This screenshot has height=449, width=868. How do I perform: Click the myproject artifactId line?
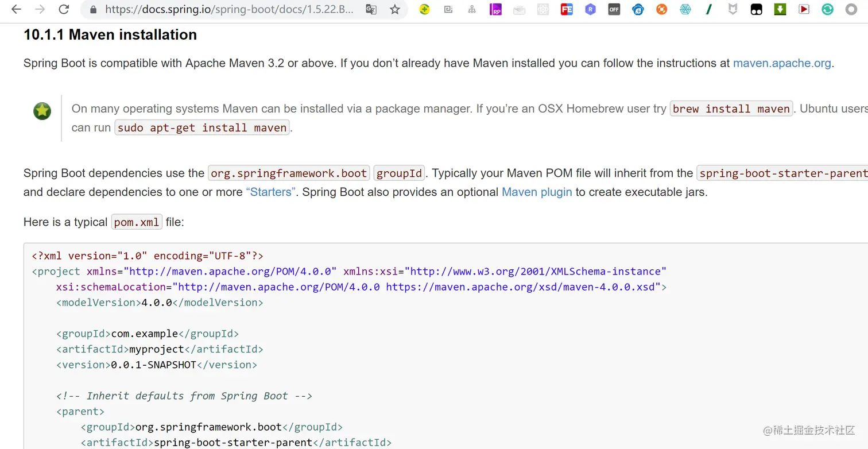[x=160, y=349]
